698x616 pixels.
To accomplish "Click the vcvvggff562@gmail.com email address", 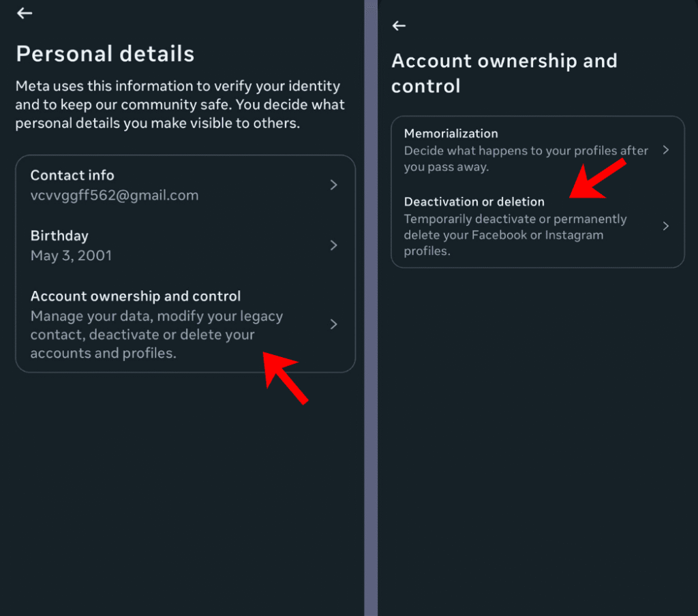I will point(115,196).
